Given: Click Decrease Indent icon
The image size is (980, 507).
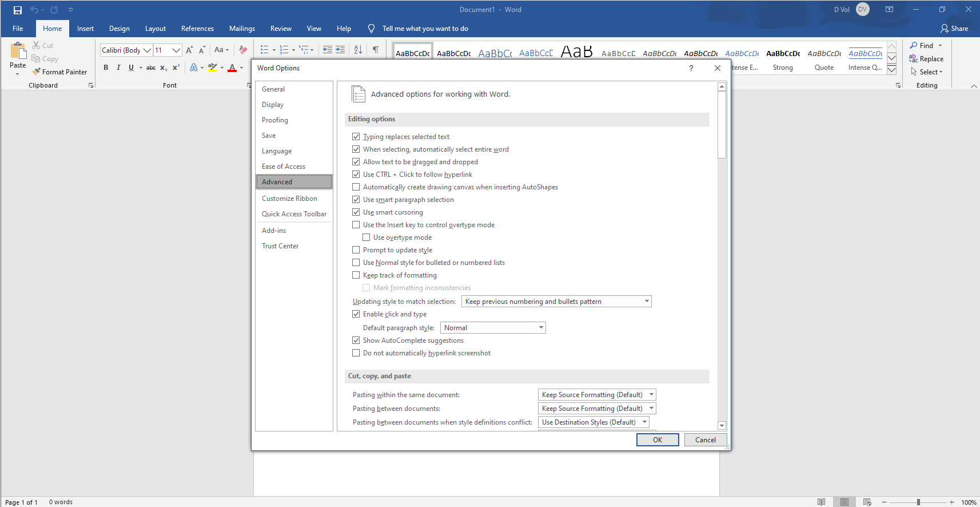Looking at the screenshot, I should (x=328, y=50).
